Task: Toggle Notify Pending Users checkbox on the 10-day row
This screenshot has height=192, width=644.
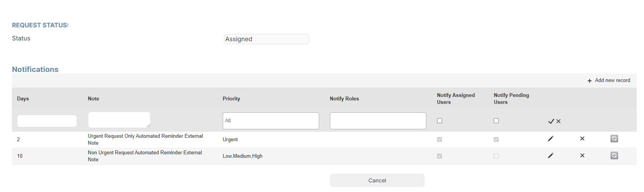Action: click(x=496, y=156)
